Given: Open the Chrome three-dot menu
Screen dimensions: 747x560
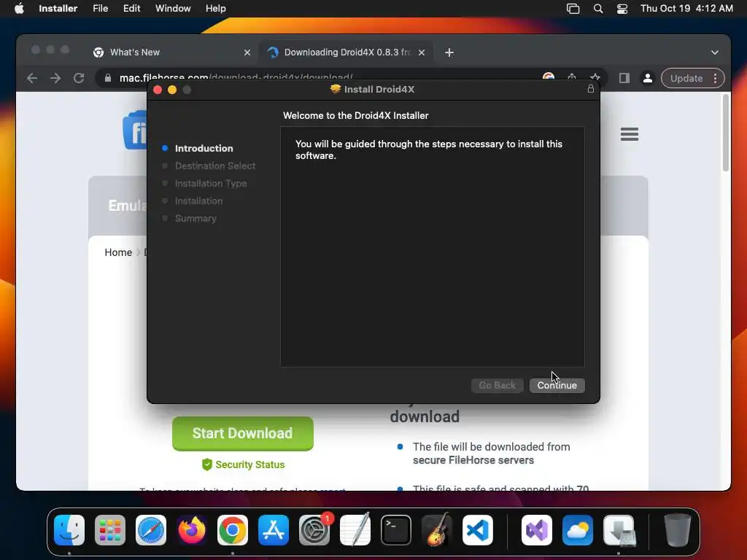Looking at the screenshot, I should tap(715, 78).
